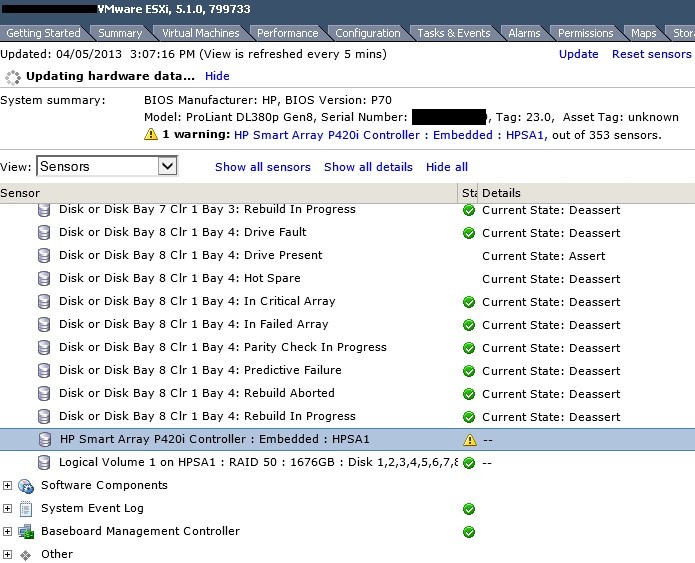The image size is (695, 563).
Task: Click the Status column header
Action: coord(468,193)
